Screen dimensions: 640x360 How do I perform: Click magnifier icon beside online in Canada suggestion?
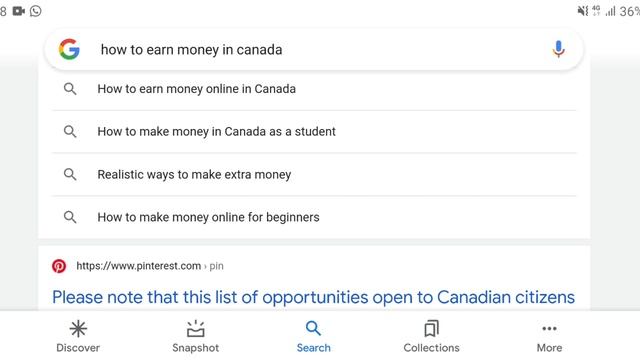(x=70, y=89)
